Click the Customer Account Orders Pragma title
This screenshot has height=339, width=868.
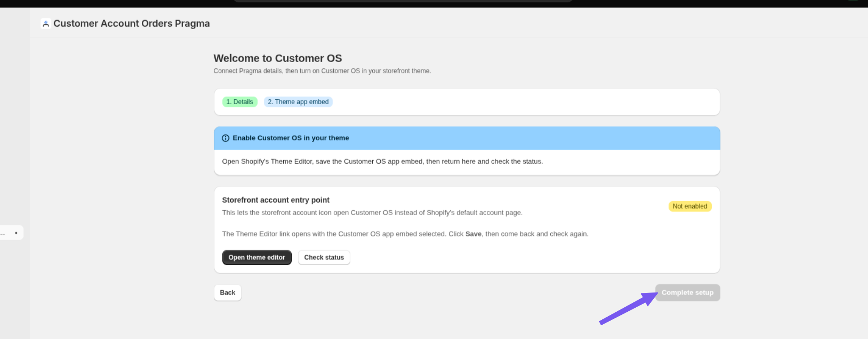coord(132,24)
